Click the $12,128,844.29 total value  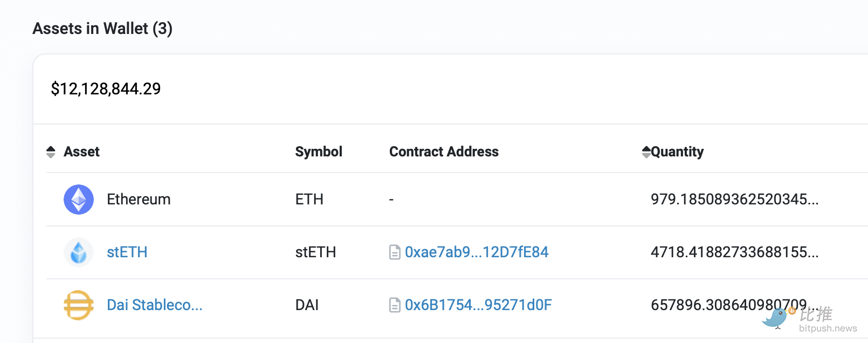coord(106,89)
